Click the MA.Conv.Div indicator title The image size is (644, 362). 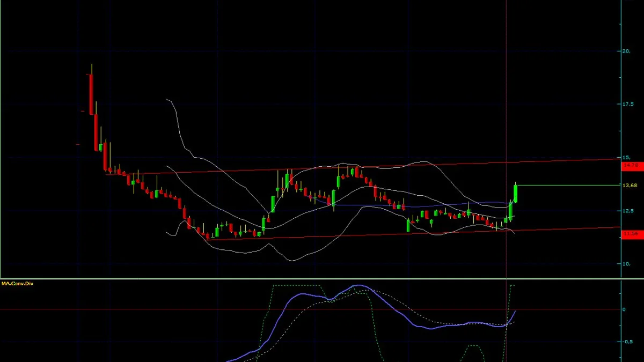click(17, 283)
